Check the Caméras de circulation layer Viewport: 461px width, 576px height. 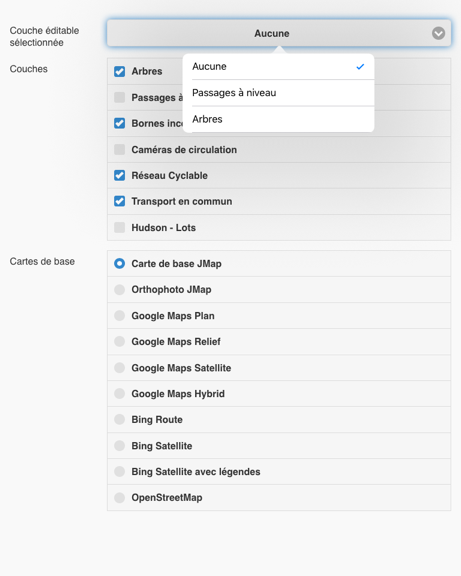119,150
